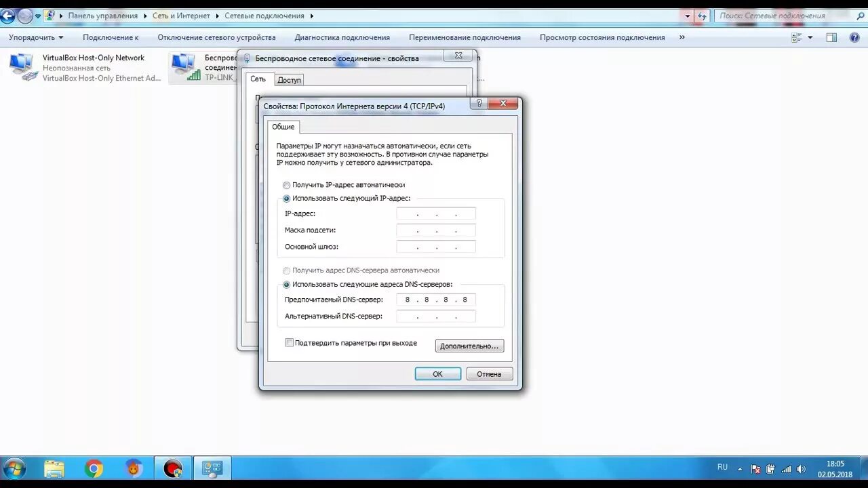Click the Общие tab in the IPv4 dialog

[283, 127]
